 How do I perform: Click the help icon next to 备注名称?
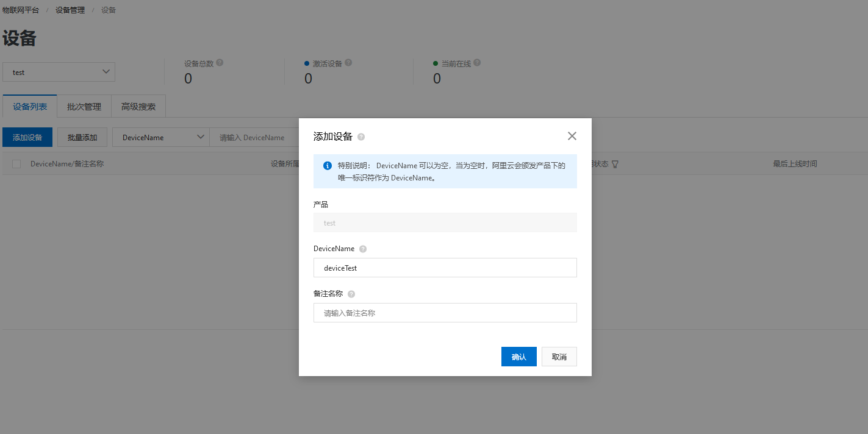coord(351,293)
